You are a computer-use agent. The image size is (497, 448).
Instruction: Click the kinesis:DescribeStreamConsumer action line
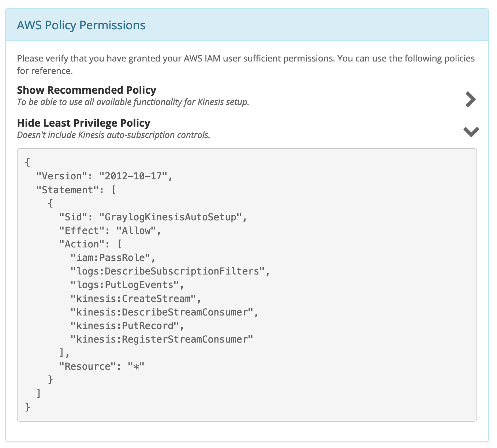click(164, 312)
